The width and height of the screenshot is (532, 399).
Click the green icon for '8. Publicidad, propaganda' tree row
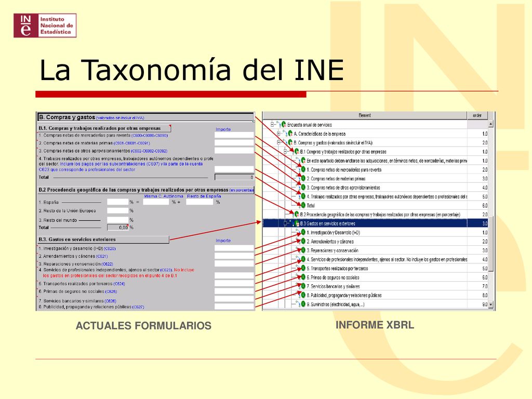tap(303, 295)
